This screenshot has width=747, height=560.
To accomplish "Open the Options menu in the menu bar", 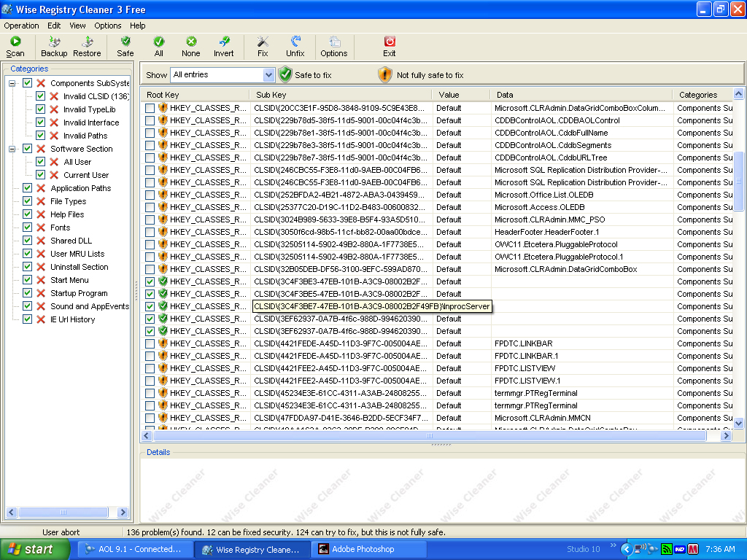I will click(x=108, y=26).
